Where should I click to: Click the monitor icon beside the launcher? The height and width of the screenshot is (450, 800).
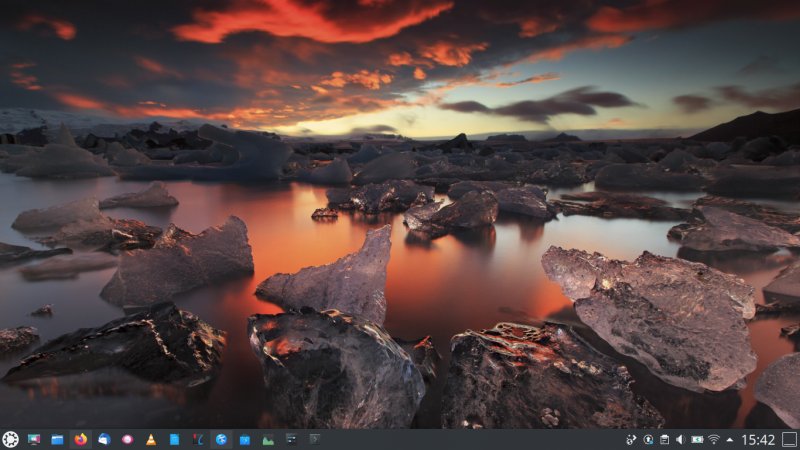34,439
